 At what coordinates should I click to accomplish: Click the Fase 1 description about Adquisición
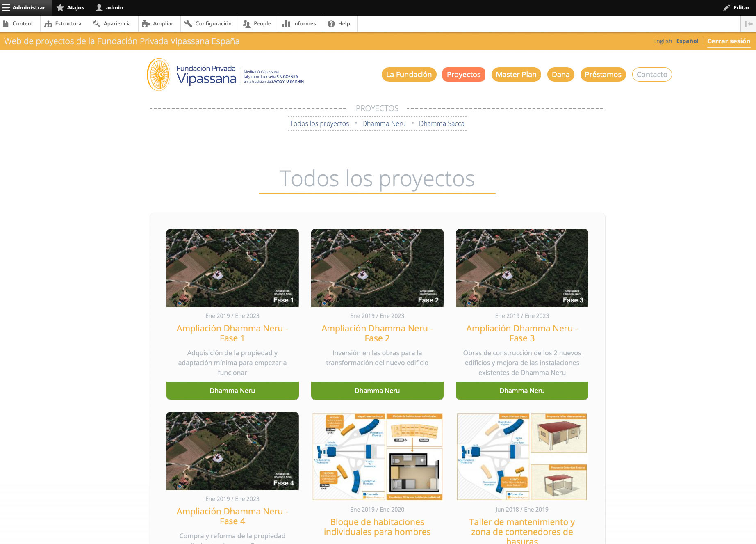coord(232,363)
